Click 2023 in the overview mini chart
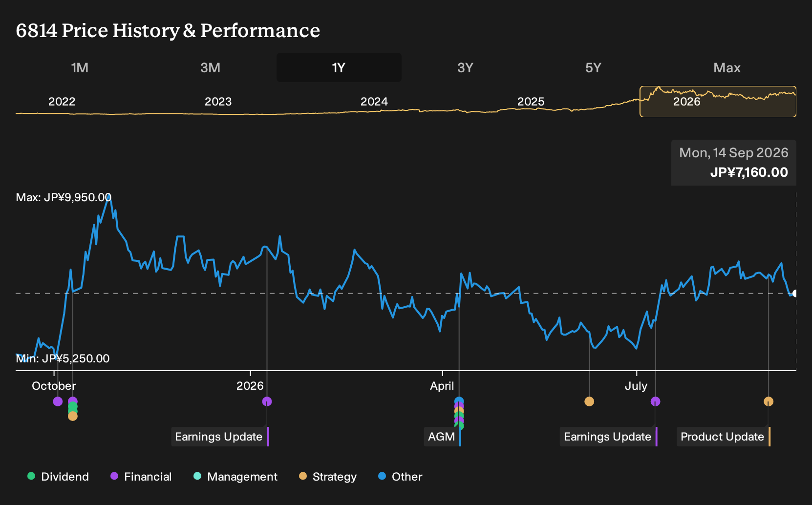Screen dimensions: 812x505 [218, 102]
